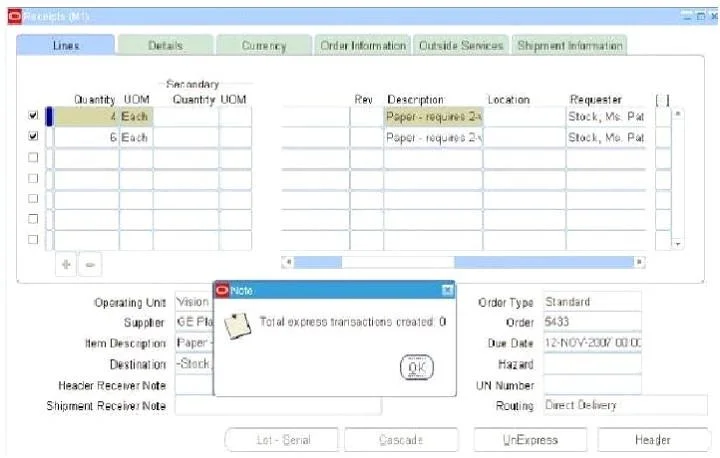
Task: Uncheck the quantity 4 line checkbox
Action: click(x=33, y=115)
